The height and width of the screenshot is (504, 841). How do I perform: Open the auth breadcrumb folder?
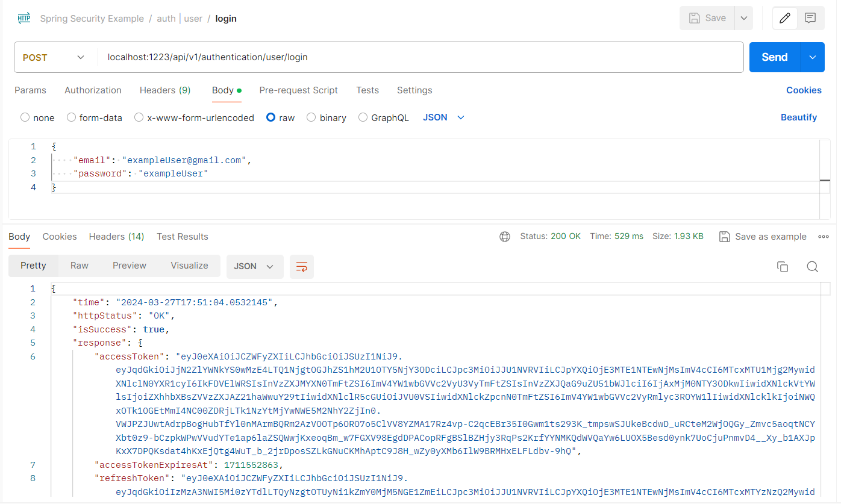[166, 19]
